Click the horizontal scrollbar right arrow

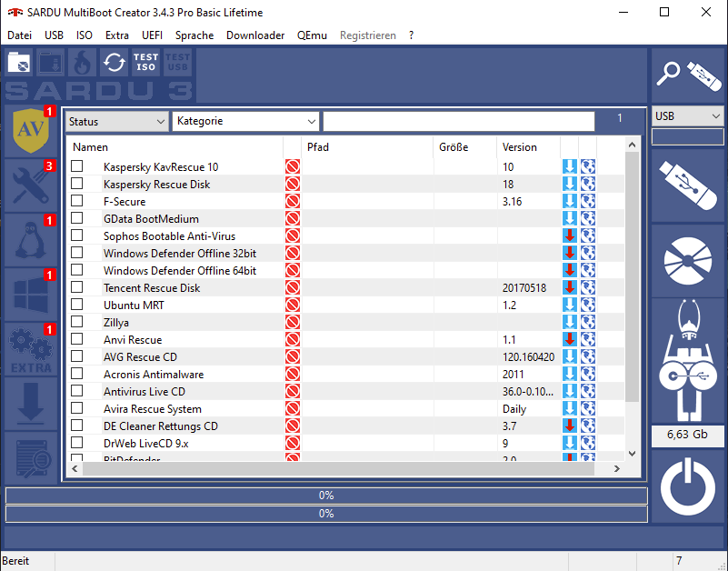pyautogui.click(x=616, y=468)
